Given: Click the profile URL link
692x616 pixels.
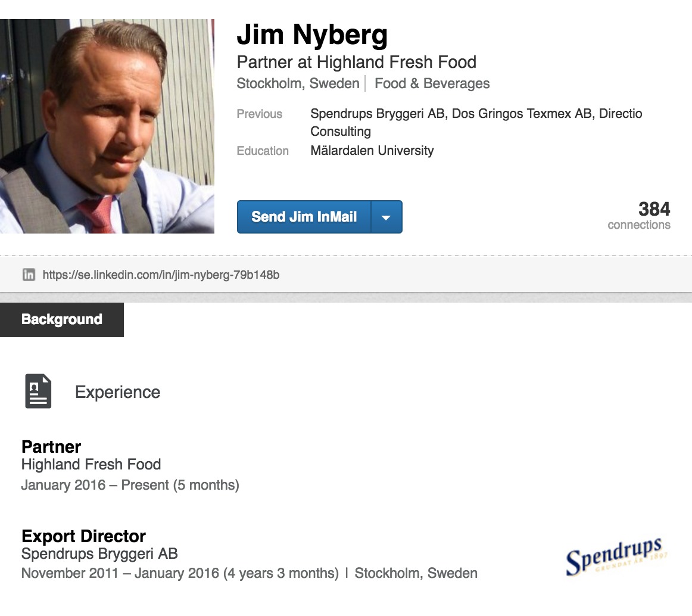Looking at the screenshot, I should pos(161,275).
